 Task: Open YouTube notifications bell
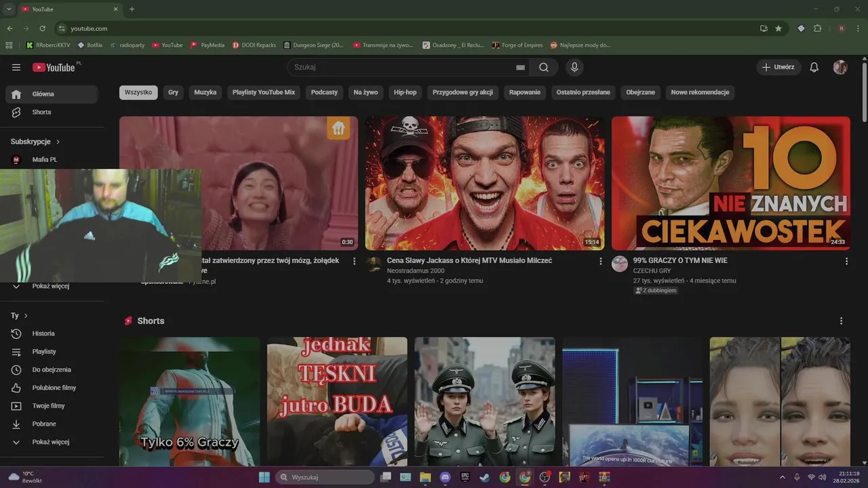click(x=814, y=67)
